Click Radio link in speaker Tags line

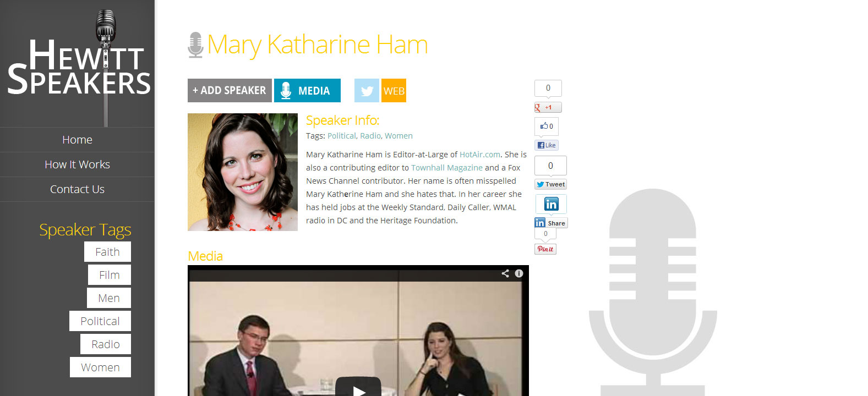[370, 136]
